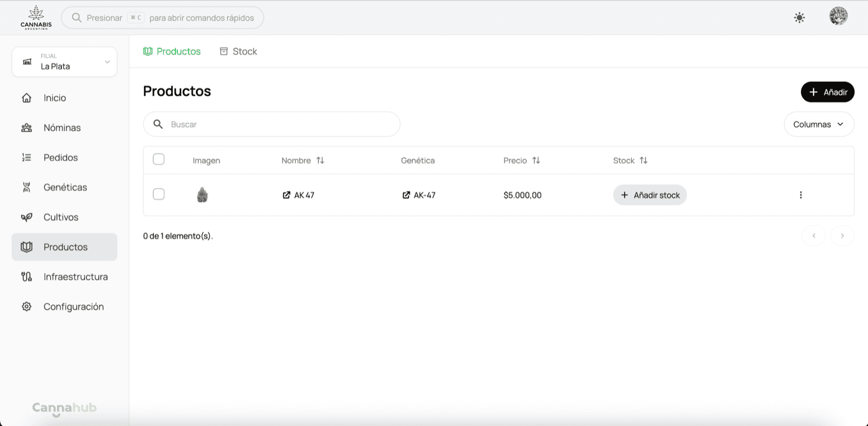Image resolution: width=868 pixels, height=426 pixels.
Task: Select the Cultivos plant icon
Action: [x=26, y=216]
